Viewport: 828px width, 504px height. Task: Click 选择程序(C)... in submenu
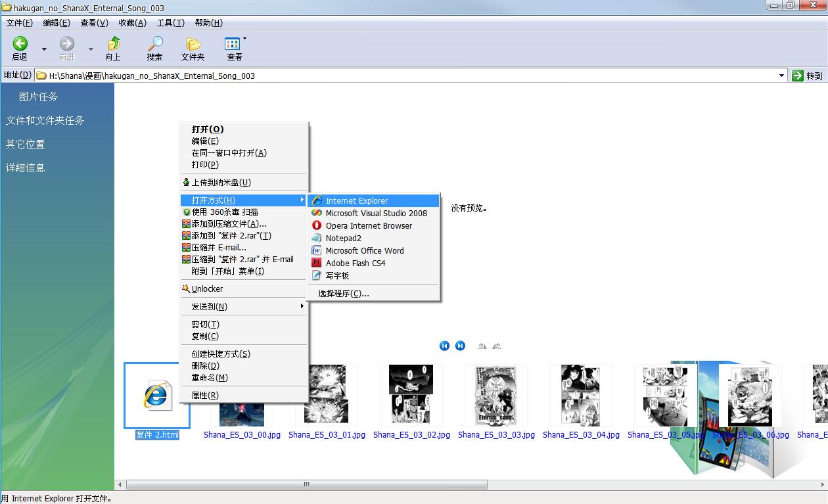click(x=373, y=294)
